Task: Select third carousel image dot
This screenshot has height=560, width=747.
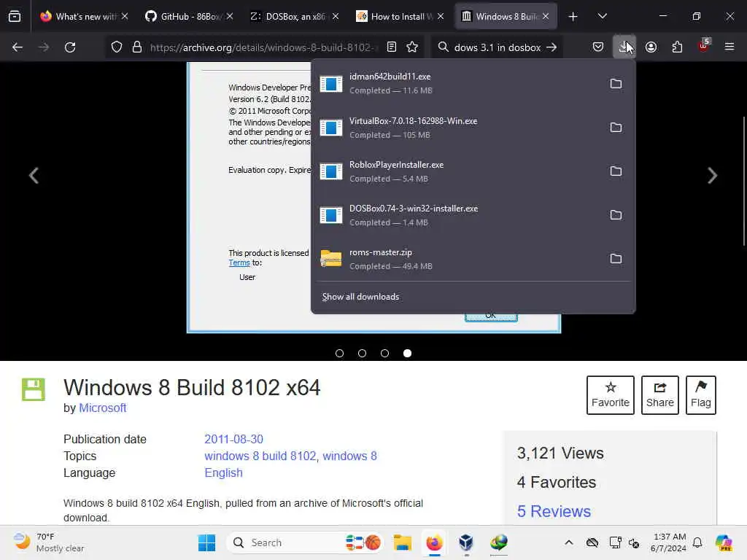Action: point(385,354)
